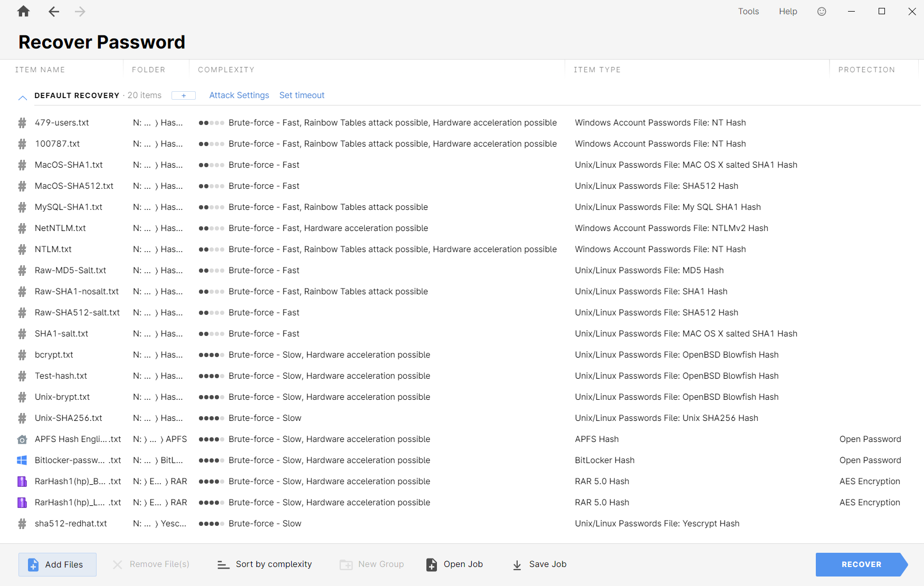924x586 pixels.
Task: Click Remove File(s) button
Action: coord(151,564)
